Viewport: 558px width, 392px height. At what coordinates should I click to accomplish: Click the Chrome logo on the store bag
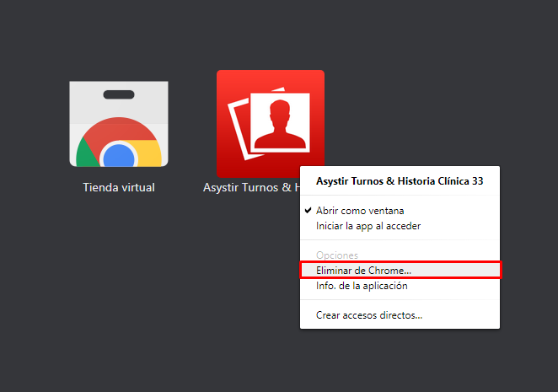tap(119, 153)
